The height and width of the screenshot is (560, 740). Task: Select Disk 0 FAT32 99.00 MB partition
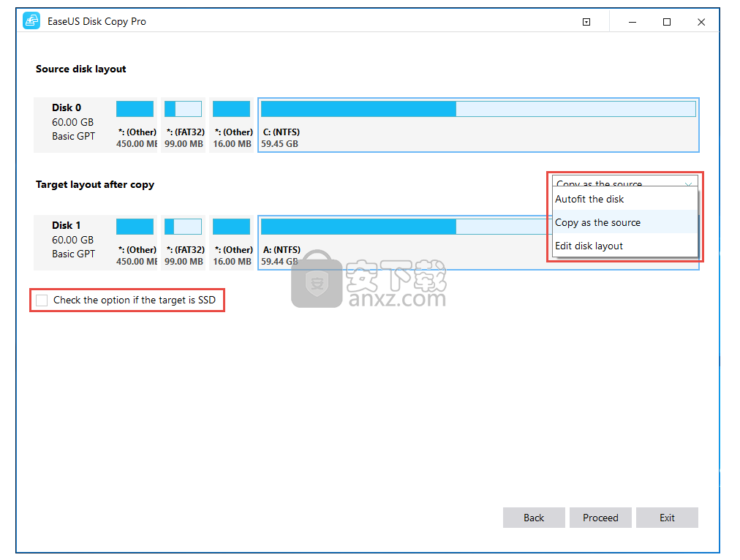coord(183,125)
